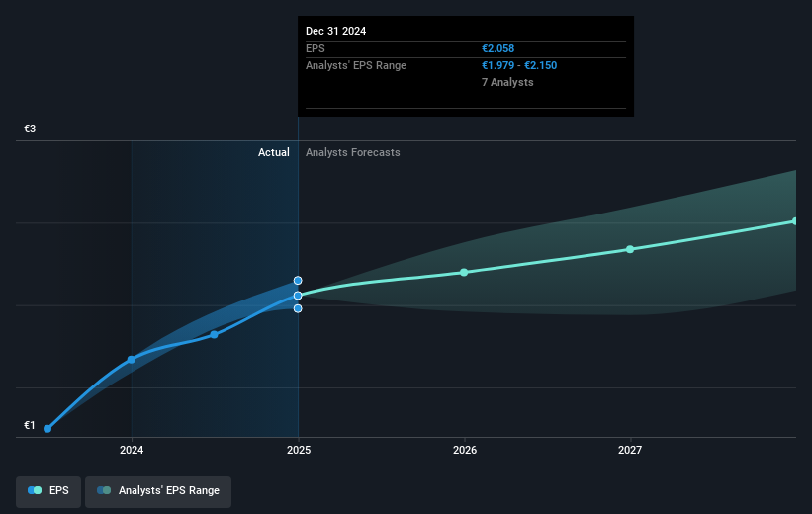Click the 'Dec 31 2024' tooltip heading
Image resolution: width=812 pixels, height=514 pixels.
click(335, 31)
